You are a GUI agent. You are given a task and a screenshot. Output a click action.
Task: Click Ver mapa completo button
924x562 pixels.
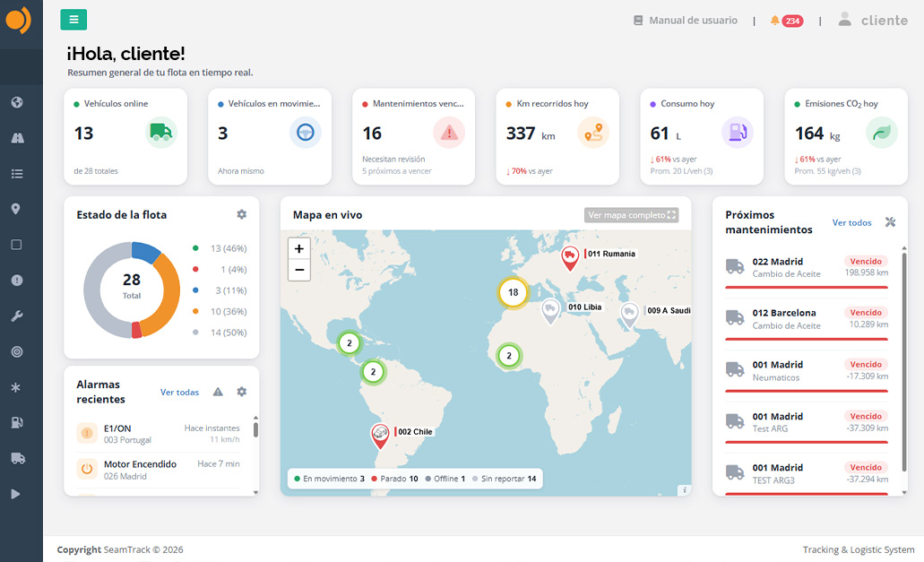pyautogui.click(x=631, y=215)
